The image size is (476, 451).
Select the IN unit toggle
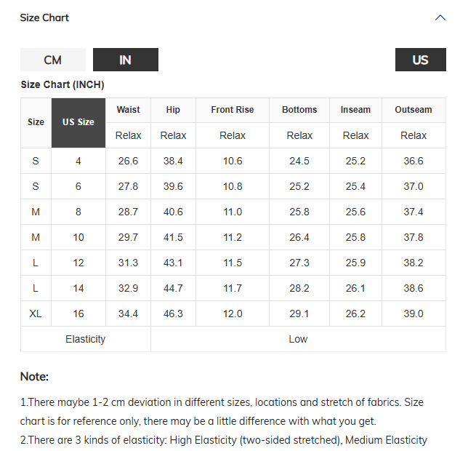point(126,60)
